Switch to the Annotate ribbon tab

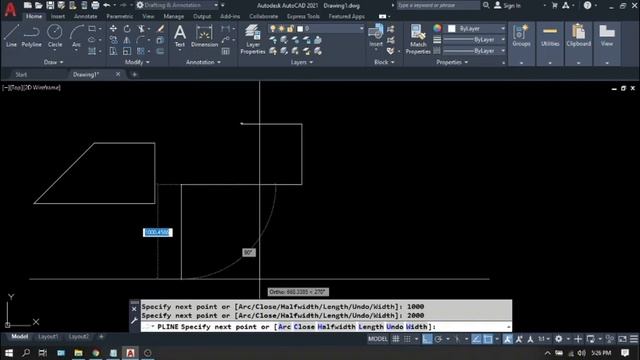pos(85,17)
